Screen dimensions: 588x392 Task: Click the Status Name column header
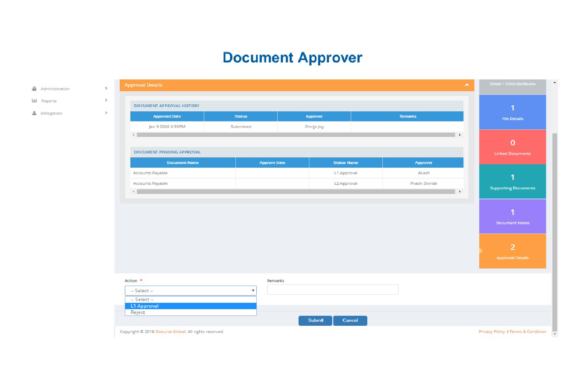point(346,163)
